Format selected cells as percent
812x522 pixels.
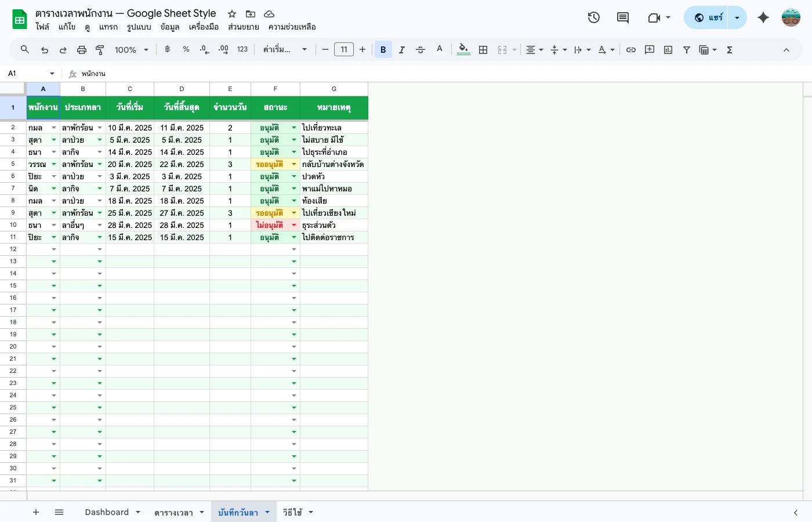[186, 49]
